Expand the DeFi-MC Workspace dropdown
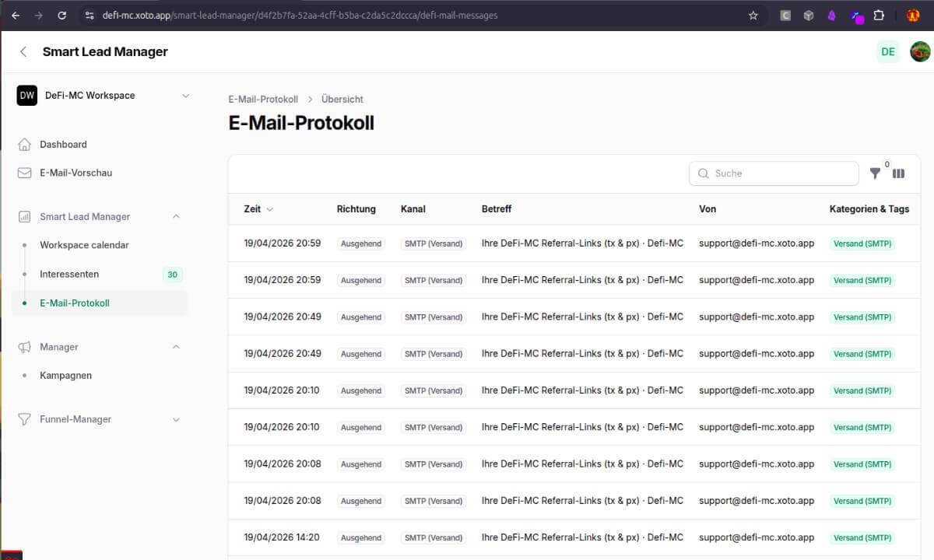 pyautogui.click(x=185, y=96)
